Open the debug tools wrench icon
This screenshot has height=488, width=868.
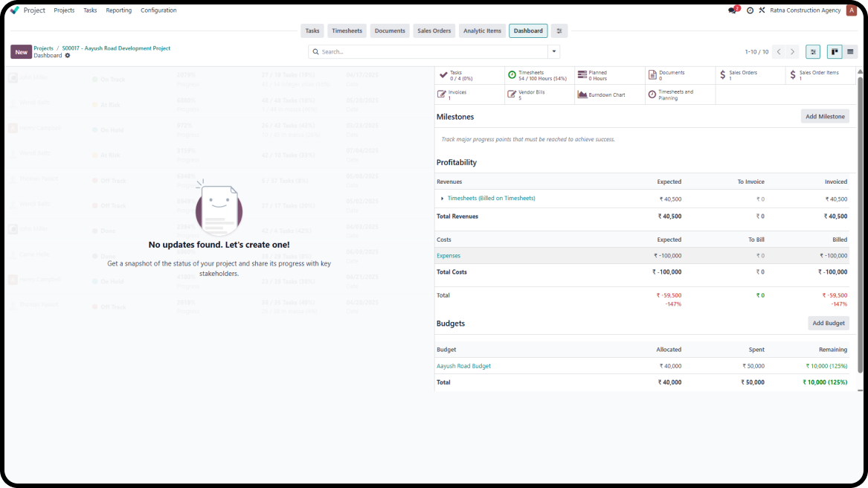point(762,10)
